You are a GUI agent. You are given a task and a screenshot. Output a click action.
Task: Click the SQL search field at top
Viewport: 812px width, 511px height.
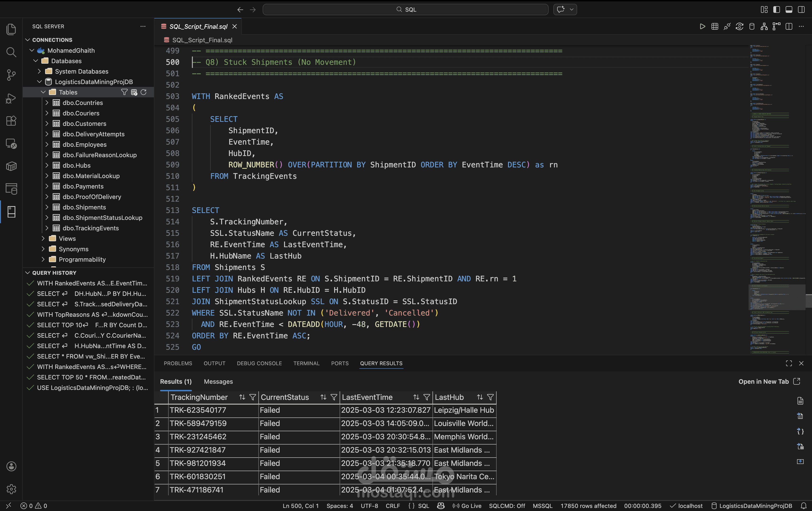pyautogui.click(x=405, y=9)
